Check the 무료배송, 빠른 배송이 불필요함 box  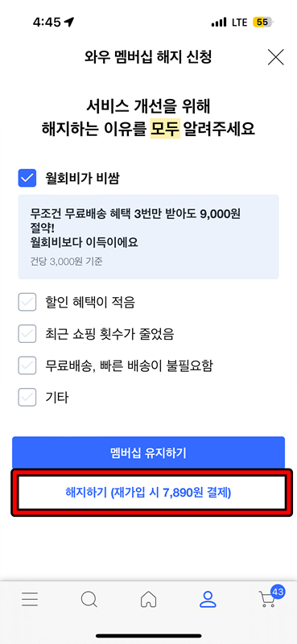(x=27, y=365)
